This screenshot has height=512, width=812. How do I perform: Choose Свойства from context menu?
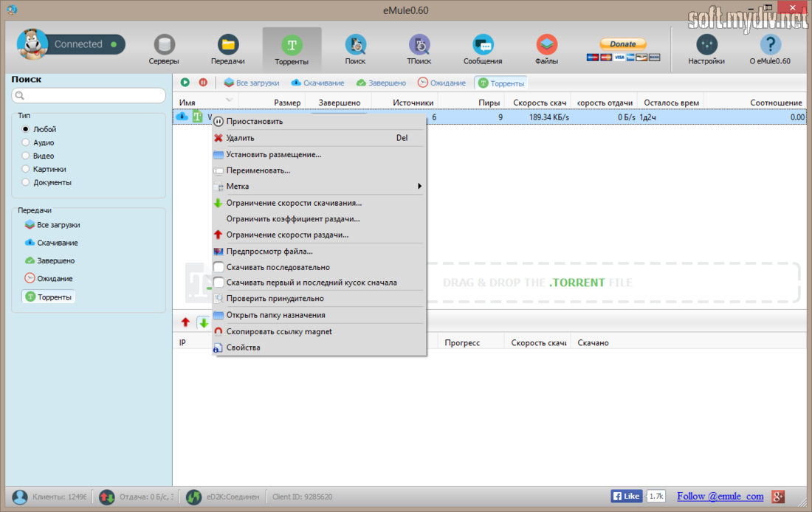319,347
